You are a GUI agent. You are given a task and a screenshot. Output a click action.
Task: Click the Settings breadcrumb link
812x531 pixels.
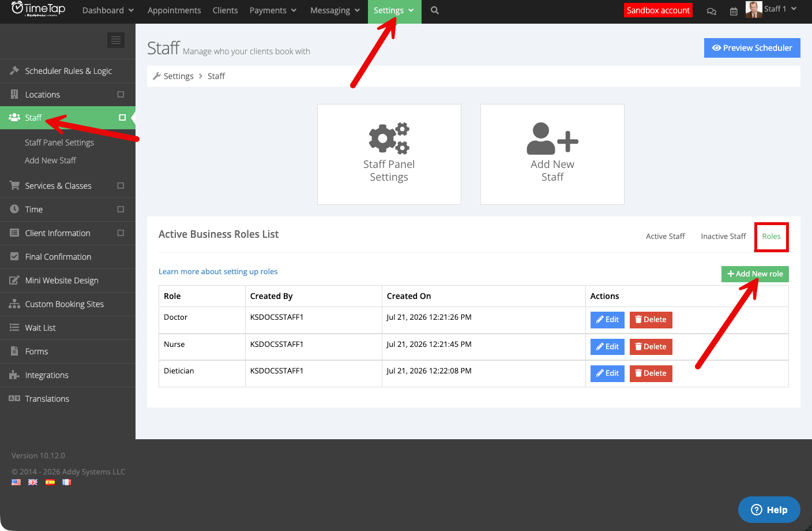(x=179, y=76)
